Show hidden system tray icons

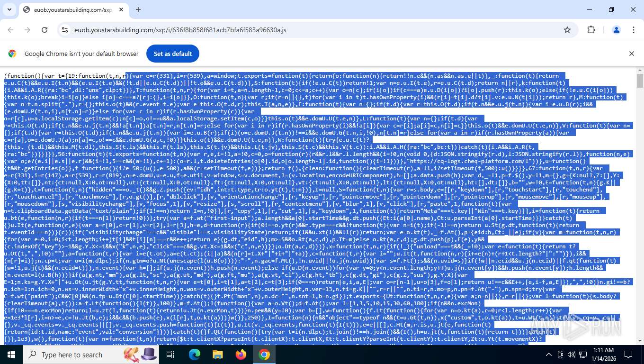click(549, 355)
